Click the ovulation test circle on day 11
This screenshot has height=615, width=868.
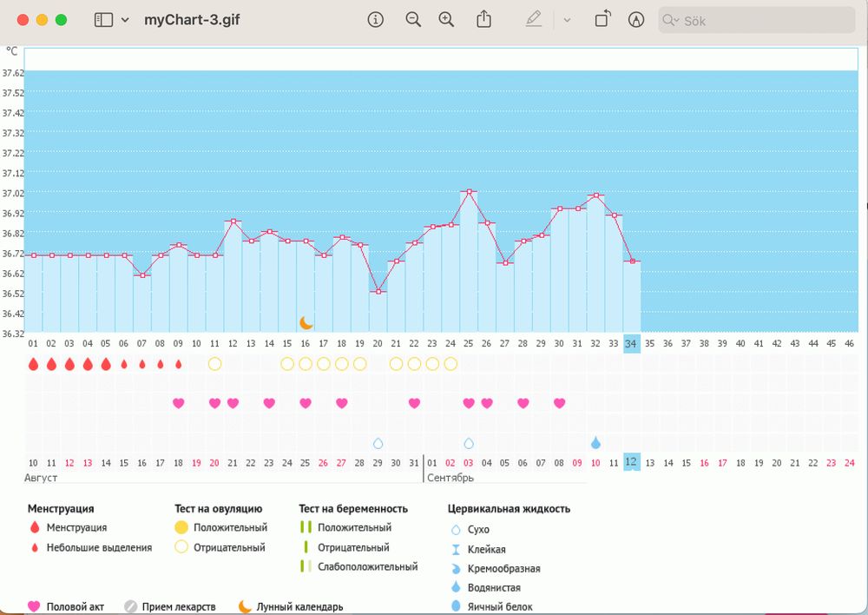(214, 364)
